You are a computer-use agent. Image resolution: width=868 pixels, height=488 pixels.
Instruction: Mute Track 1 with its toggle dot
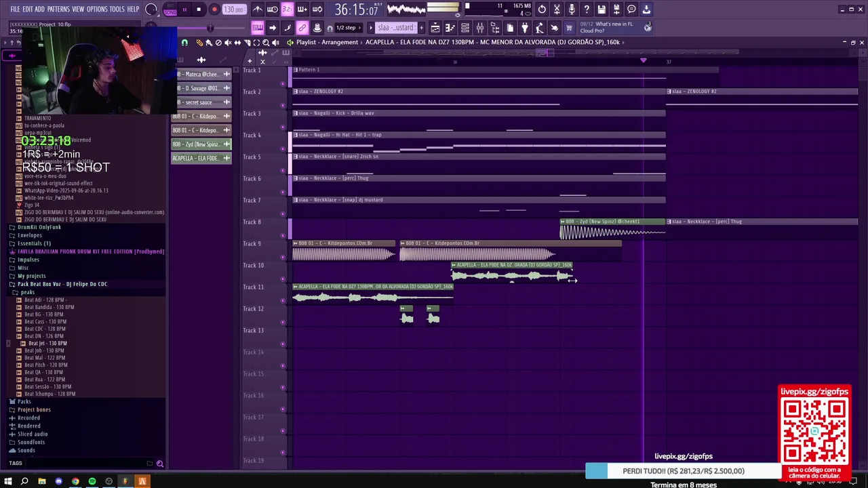click(x=283, y=83)
